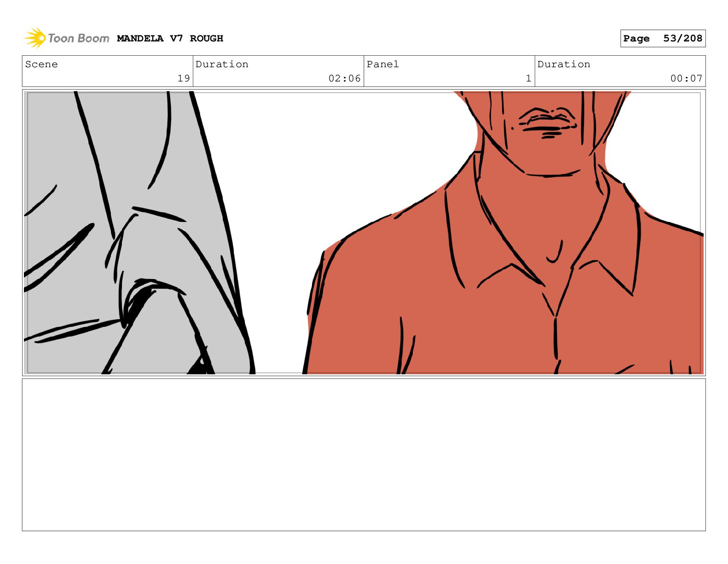Click the panel duration value '00:07'
The width and height of the screenshot is (728, 564).
686,79
